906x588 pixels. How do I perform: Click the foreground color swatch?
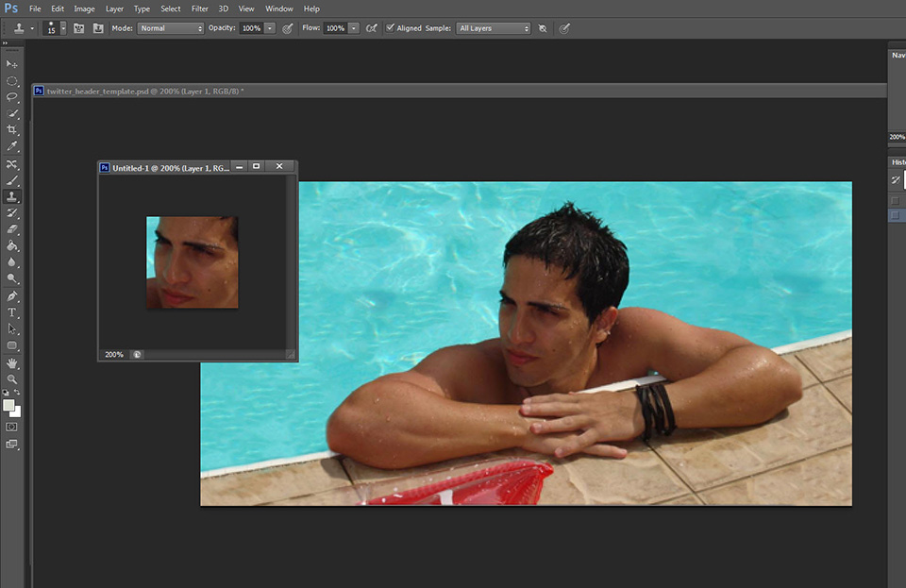point(8,405)
